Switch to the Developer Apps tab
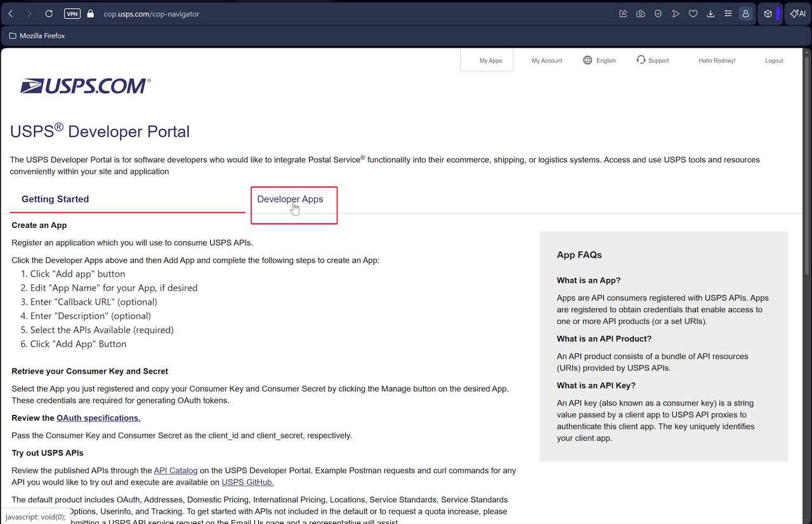This screenshot has height=524, width=812. tap(290, 199)
